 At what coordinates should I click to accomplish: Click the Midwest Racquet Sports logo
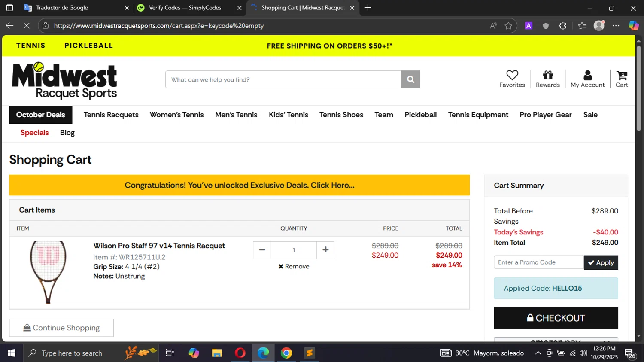coord(64,80)
